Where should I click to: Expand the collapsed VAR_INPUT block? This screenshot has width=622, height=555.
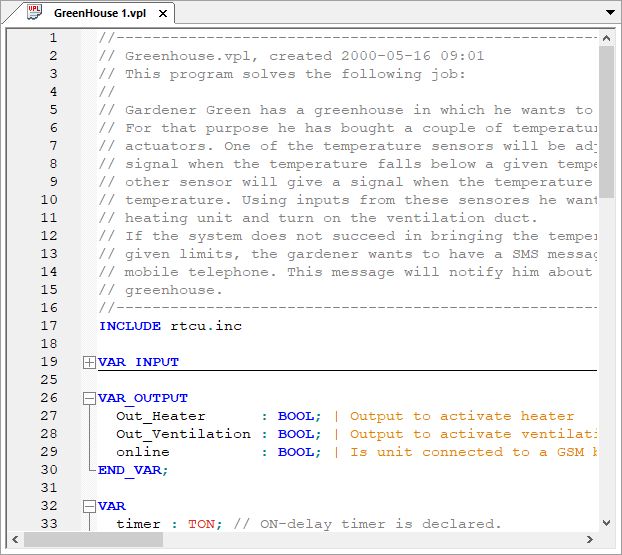[x=90, y=362]
